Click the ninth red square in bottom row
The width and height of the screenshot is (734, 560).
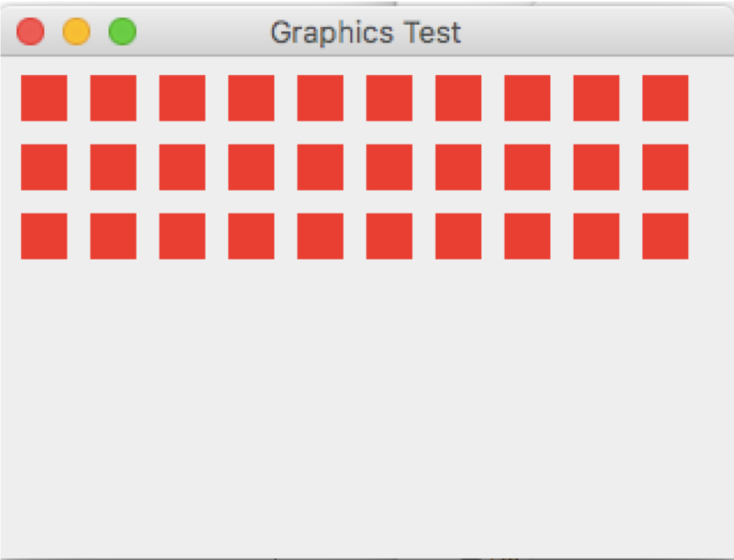pos(596,236)
